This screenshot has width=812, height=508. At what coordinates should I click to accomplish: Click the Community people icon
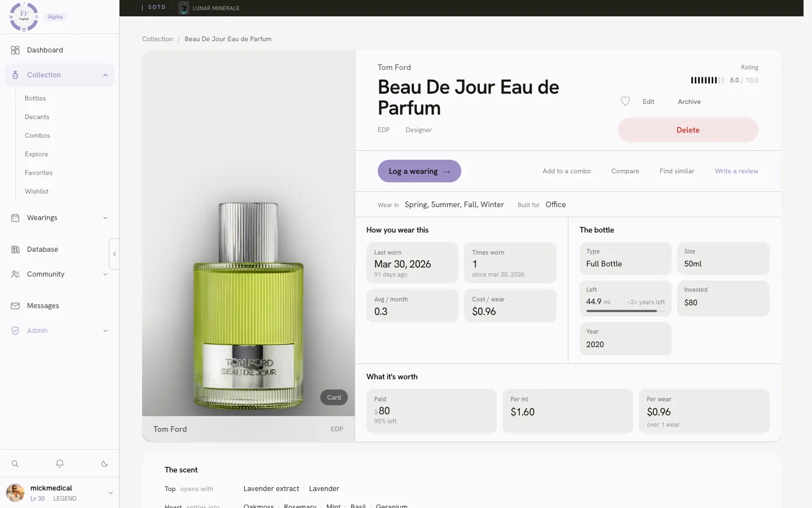(x=15, y=274)
